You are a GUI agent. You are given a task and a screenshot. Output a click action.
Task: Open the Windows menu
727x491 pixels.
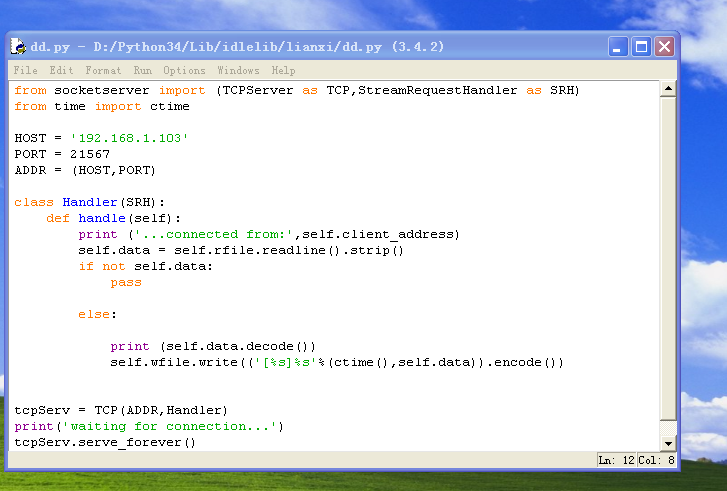[x=238, y=71]
